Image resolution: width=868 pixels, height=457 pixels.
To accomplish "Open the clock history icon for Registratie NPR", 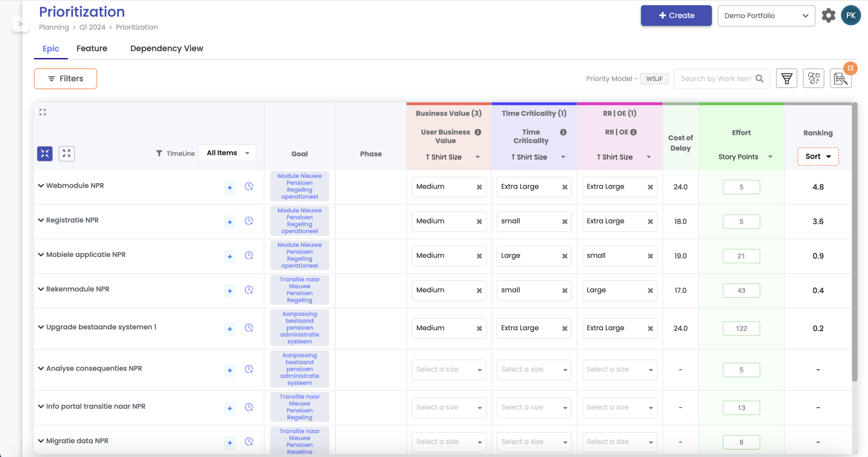I will [x=249, y=221].
